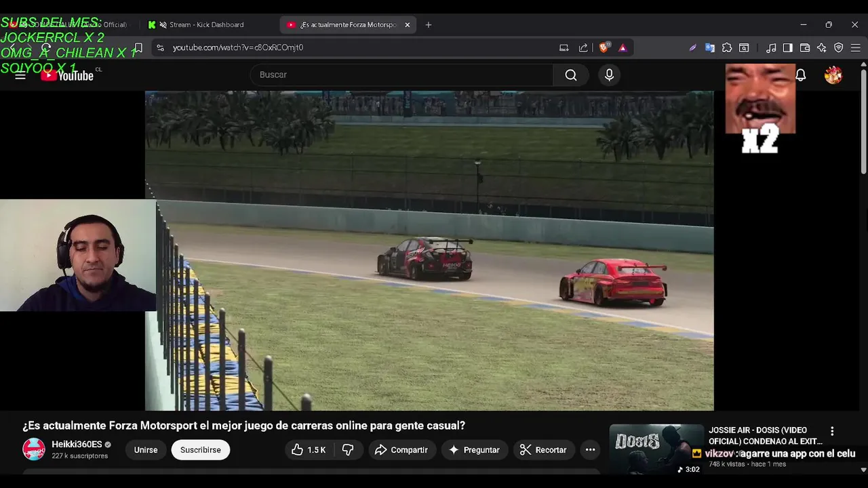Screen dimensions: 868x488
Task: Like the video with 1.5 K likes
Action: tap(309, 450)
